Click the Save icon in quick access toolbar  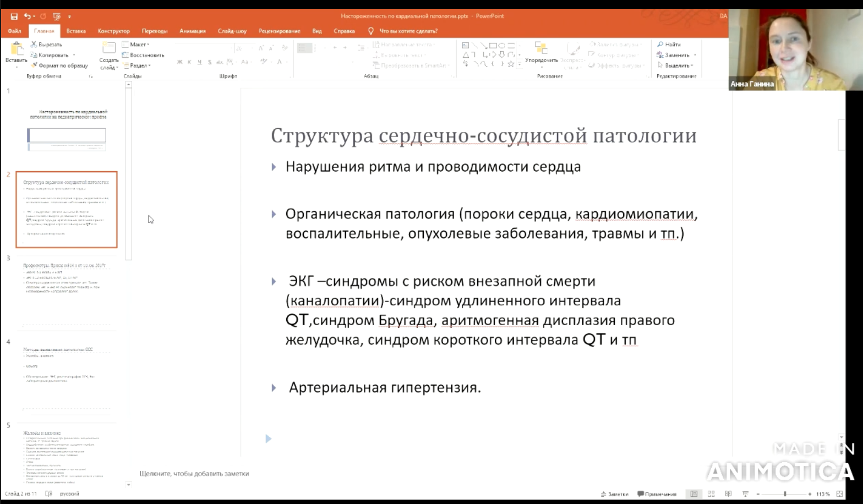[14, 17]
